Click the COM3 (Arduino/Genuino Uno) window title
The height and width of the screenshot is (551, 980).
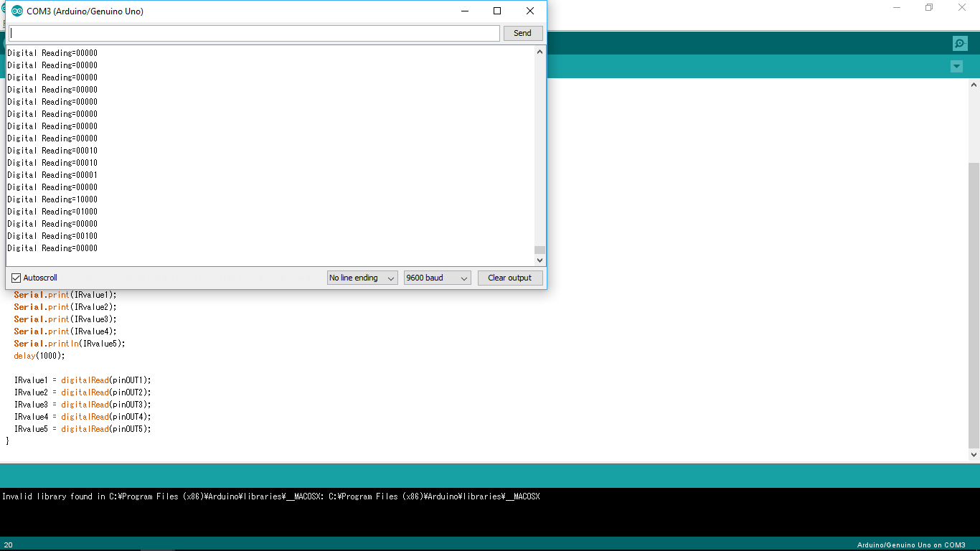[85, 11]
